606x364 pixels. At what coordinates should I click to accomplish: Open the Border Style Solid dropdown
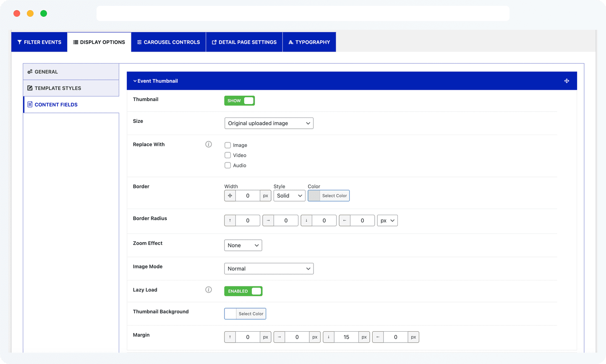coord(290,196)
